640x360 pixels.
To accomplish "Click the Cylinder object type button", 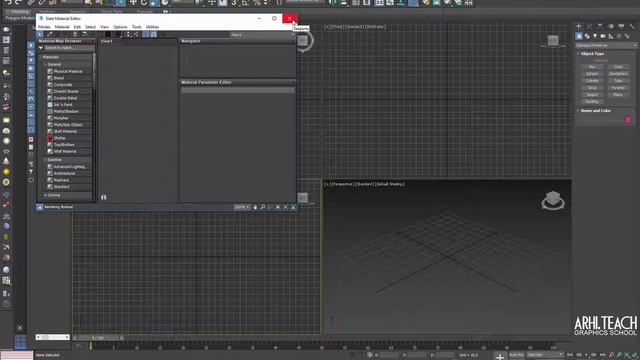I will [592, 81].
